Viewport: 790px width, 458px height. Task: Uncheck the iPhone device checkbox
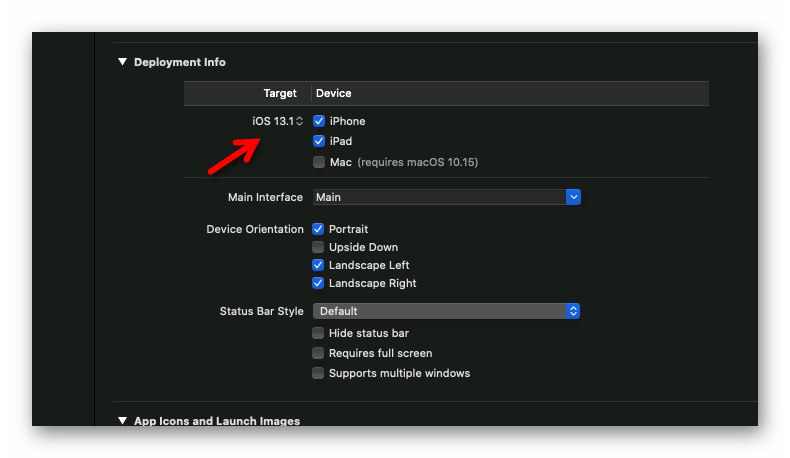[x=319, y=121]
